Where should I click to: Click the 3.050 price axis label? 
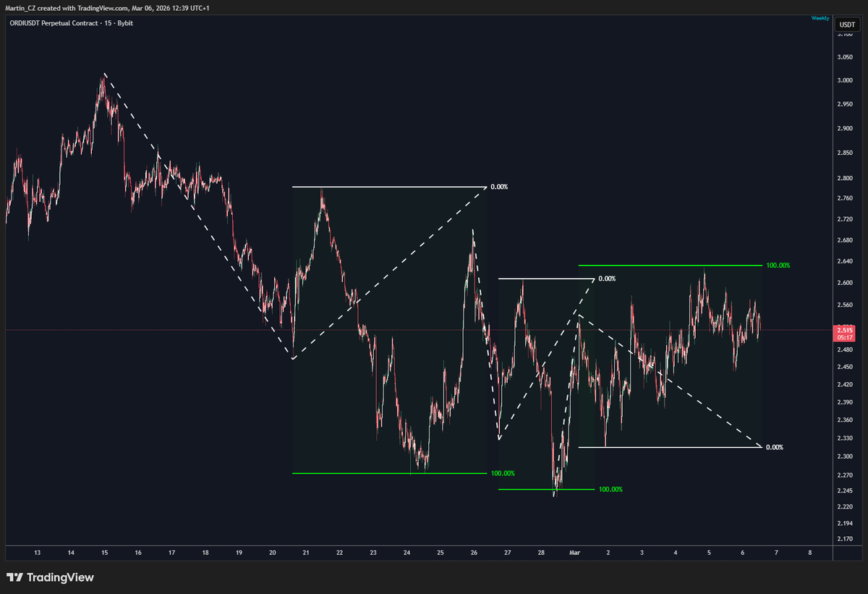[845, 57]
